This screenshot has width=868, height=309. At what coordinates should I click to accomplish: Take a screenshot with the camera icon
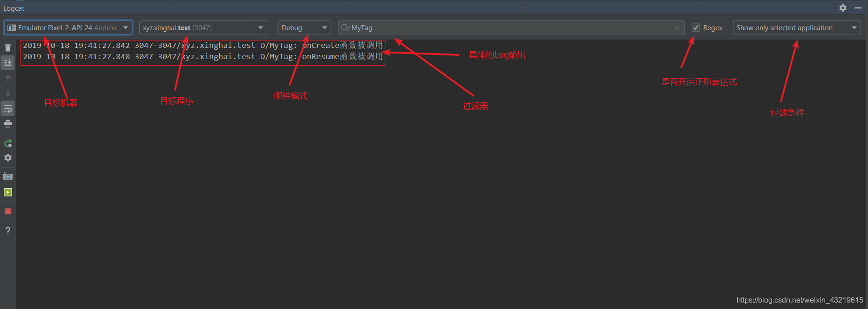(8, 176)
